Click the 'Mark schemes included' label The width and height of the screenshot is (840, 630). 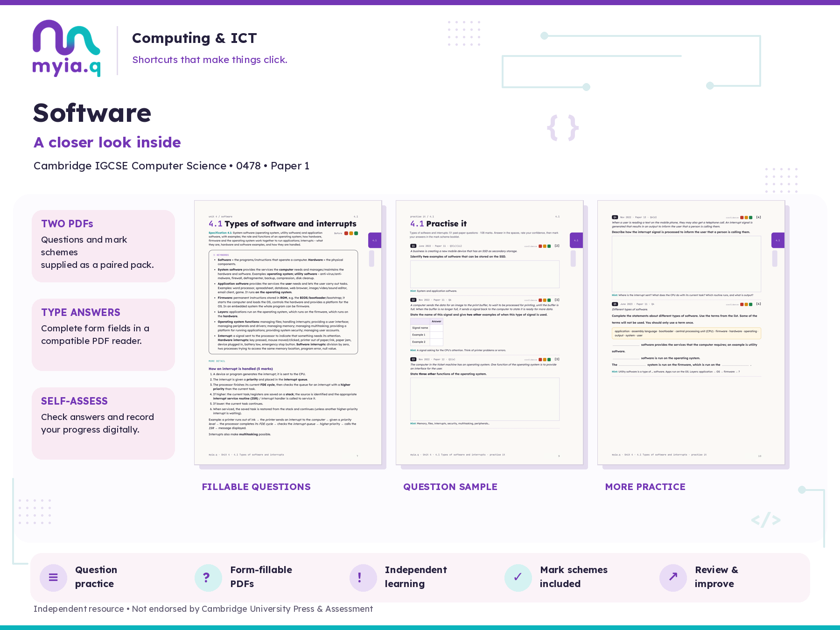point(574,577)
